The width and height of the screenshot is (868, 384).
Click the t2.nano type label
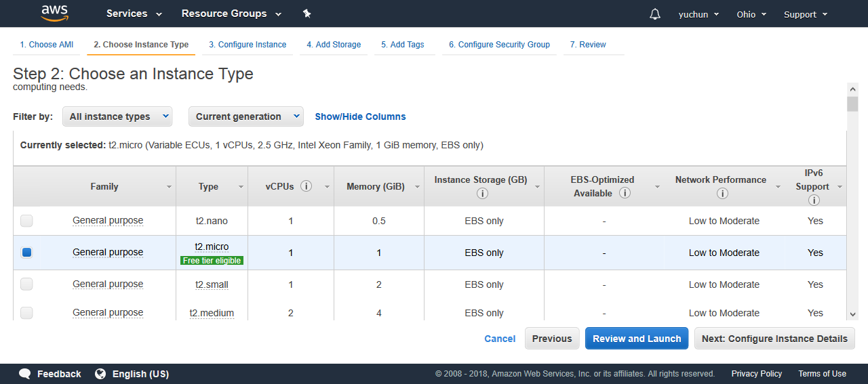tap(212, 221)
